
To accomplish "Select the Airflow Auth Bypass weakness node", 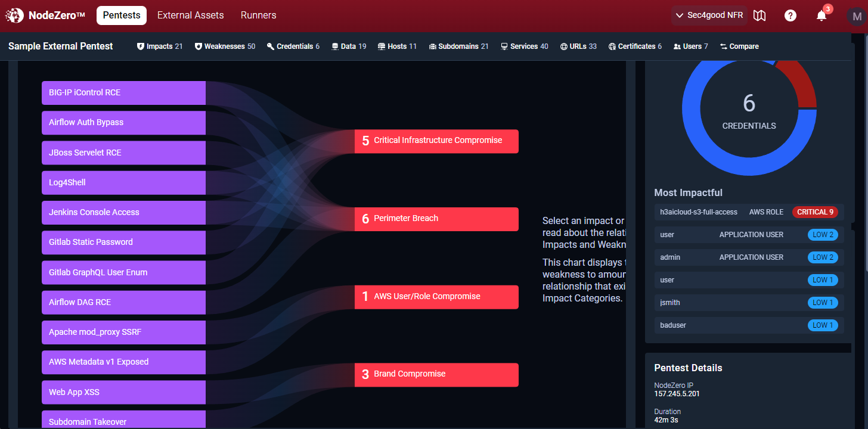I will (x=123, y=123).
